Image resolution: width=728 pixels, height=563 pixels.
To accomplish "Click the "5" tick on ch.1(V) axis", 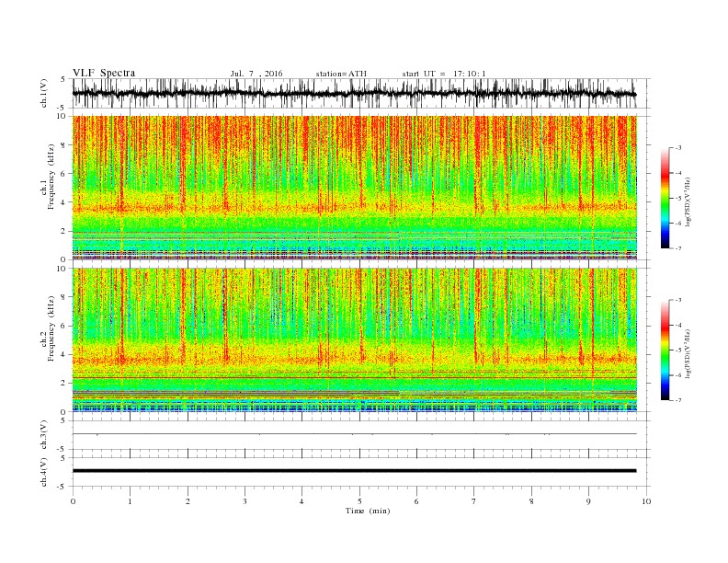I will click(63, 79).
